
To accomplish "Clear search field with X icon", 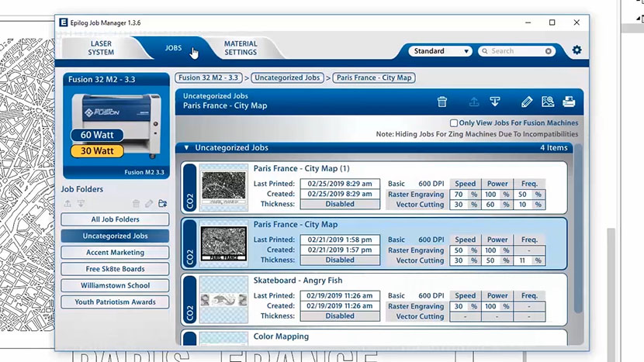I will pos(549,51).
